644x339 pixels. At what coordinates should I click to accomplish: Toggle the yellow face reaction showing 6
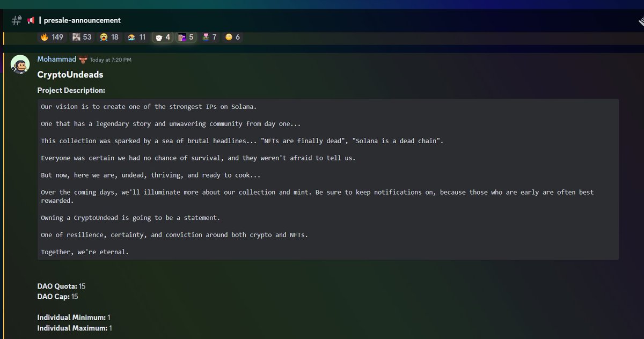click(x=232, y=37)
